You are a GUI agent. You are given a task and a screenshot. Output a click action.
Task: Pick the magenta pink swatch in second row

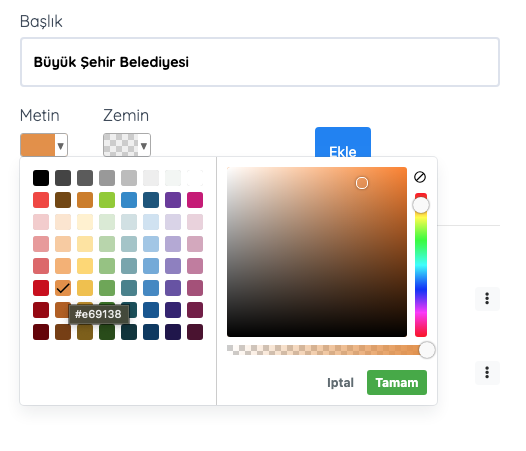(x=195, y=200)
